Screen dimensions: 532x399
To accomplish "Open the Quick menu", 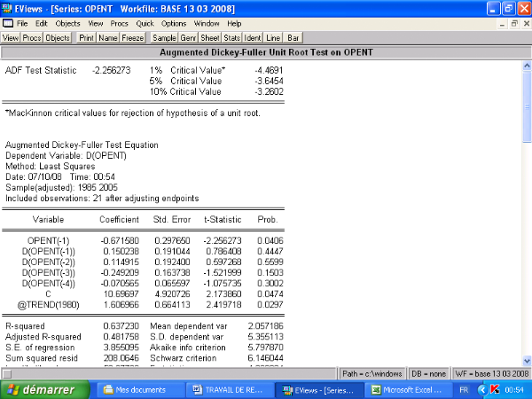I will [x=145, y=22].
